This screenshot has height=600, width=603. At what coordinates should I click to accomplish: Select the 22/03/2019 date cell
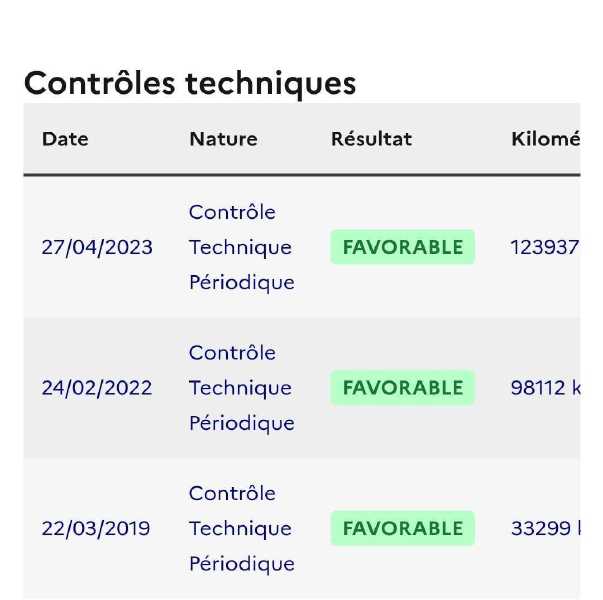pyautogui.click(x=96, y=528)
